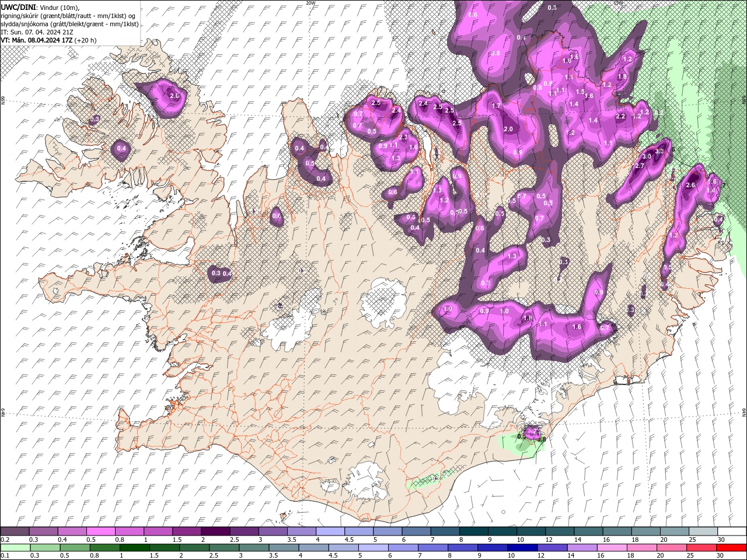Select dark purple snow-scale swatch between 2 and 2.5

click(x=215, y=531)
